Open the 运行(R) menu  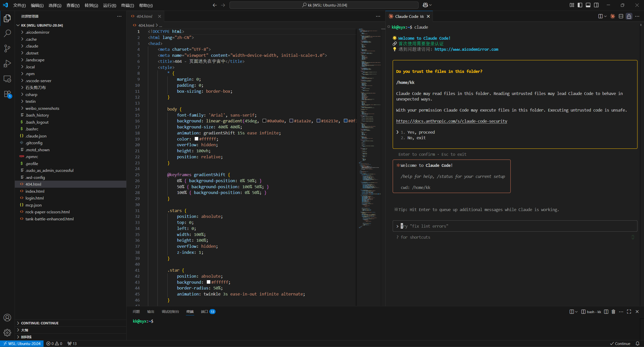tap(109, 5)
